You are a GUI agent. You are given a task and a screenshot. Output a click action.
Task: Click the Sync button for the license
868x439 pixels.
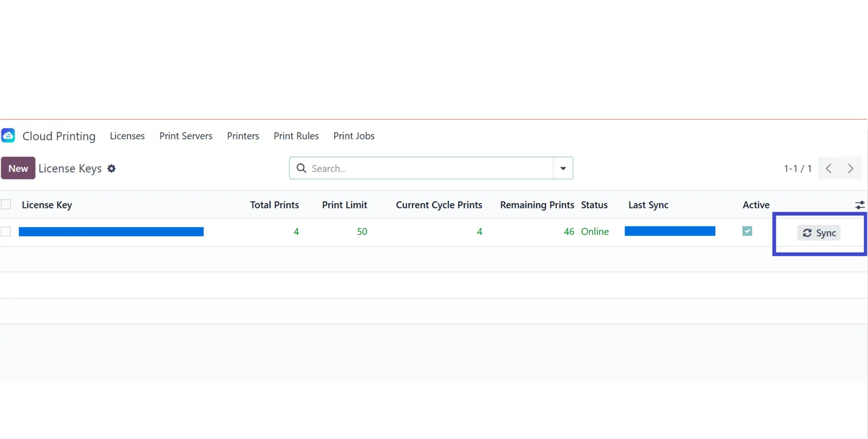819,233
